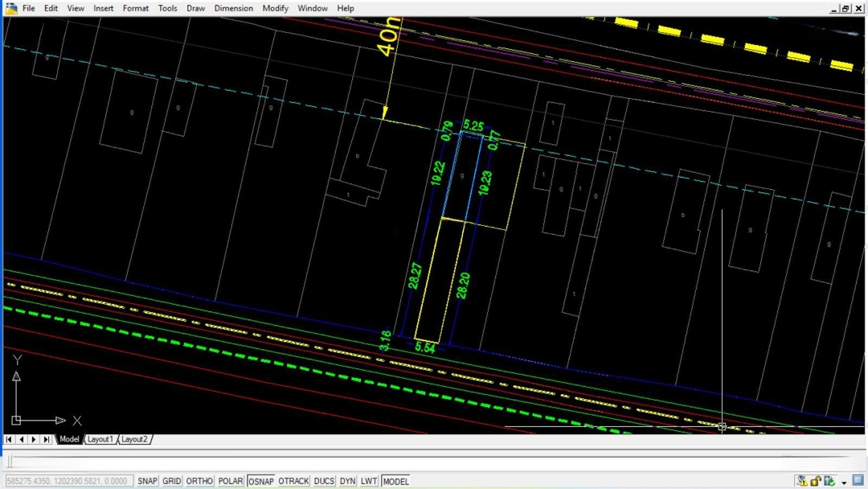The height and width of the screenshot is (489, 868).
Task: Jump to last layout tab arrow
Action: (x=47, y=439)
